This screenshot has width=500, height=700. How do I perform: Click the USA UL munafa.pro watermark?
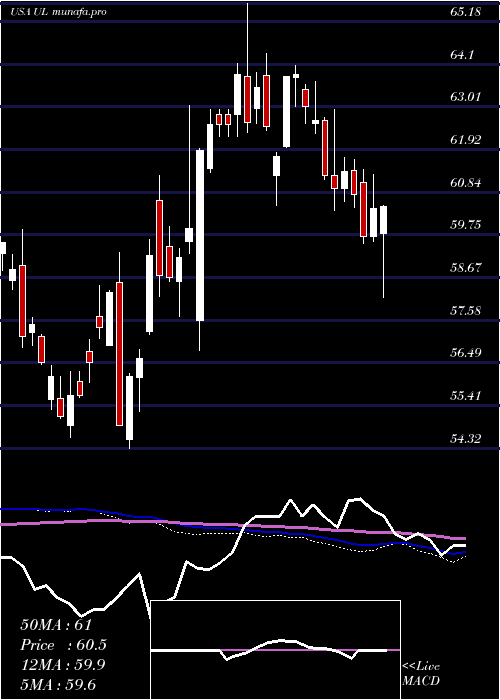(58, 12)
